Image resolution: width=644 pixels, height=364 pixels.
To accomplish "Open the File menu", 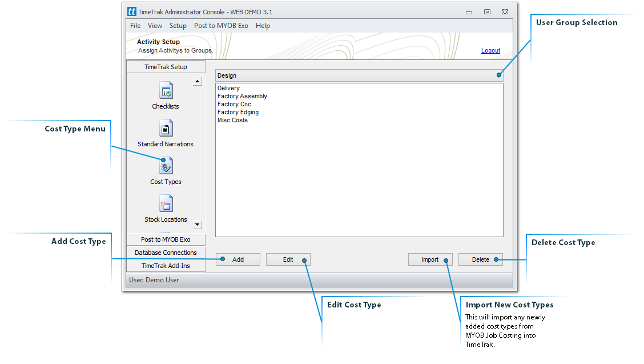I will 135,26.
